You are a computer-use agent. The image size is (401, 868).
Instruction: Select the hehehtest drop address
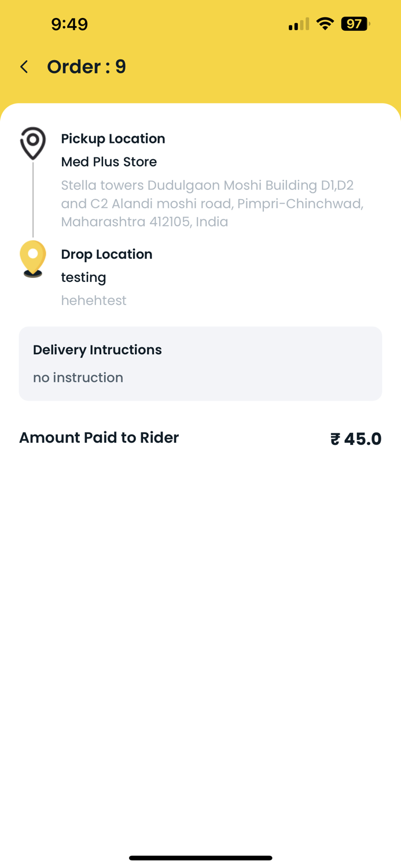[94, 300]
